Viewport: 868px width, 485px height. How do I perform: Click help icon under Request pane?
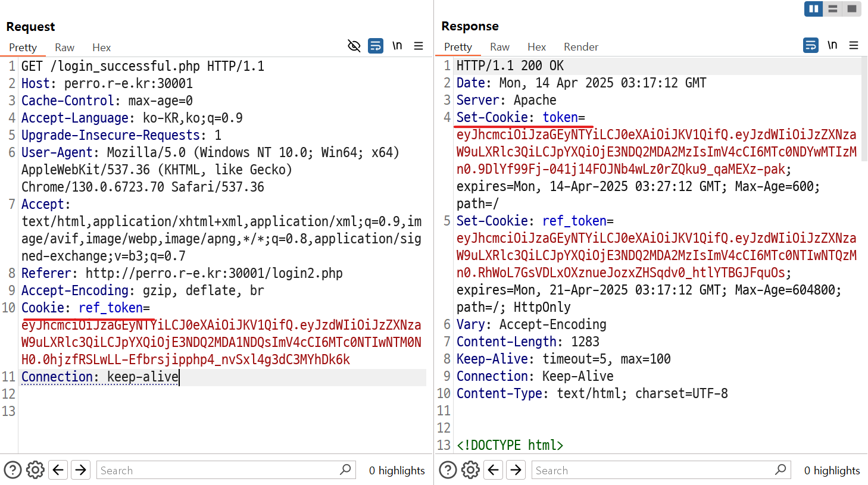click(x=13, y=470)
